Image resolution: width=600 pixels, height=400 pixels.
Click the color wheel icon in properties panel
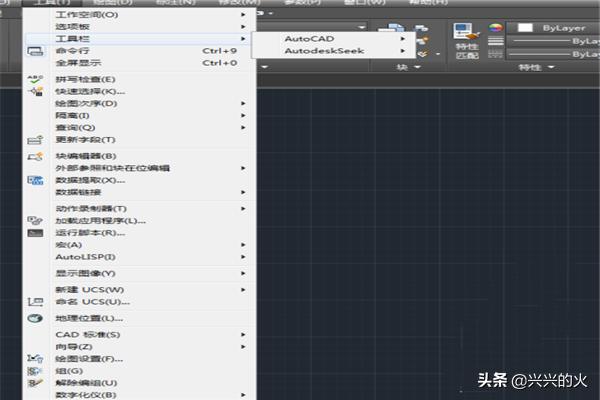point(495,28)
